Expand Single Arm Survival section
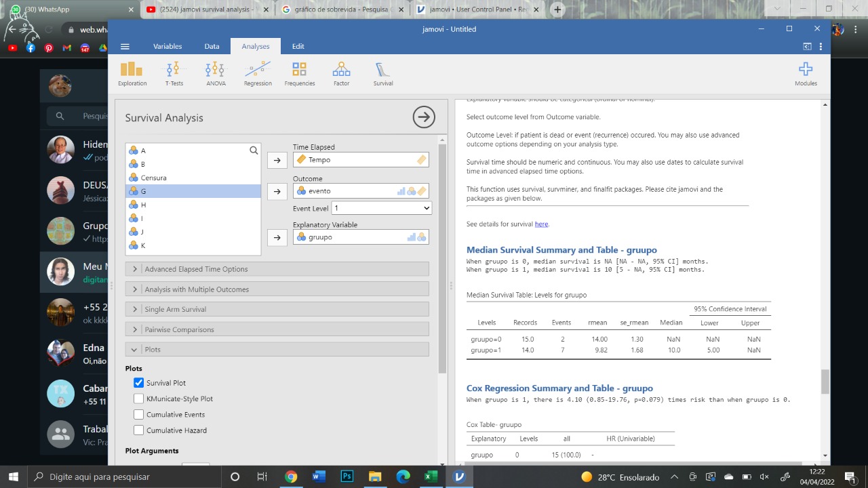This screenshot has height=488, width=868. point(277,309)
